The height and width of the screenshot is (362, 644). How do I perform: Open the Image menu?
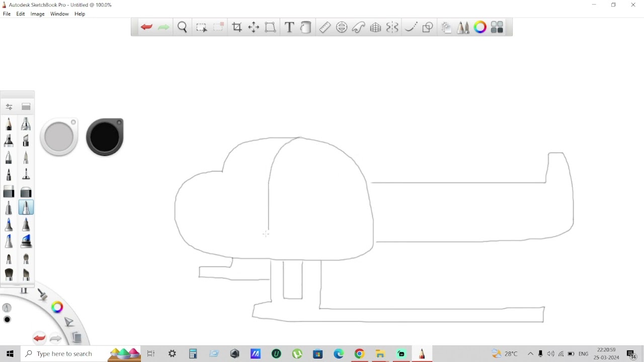coord(38,14)
